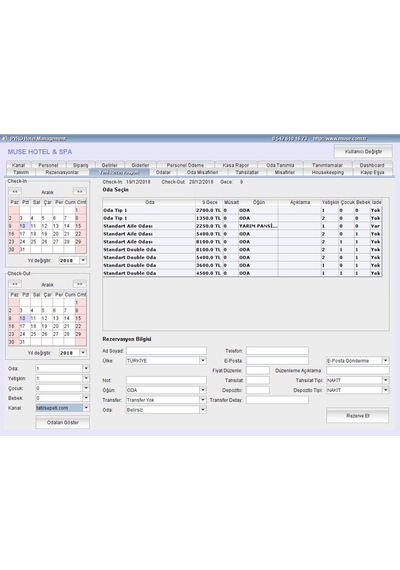The height and width of the screenshot is (570, 400).
Task: Click the Check-Out next month arrow button
Action: [x=80, y=284]
